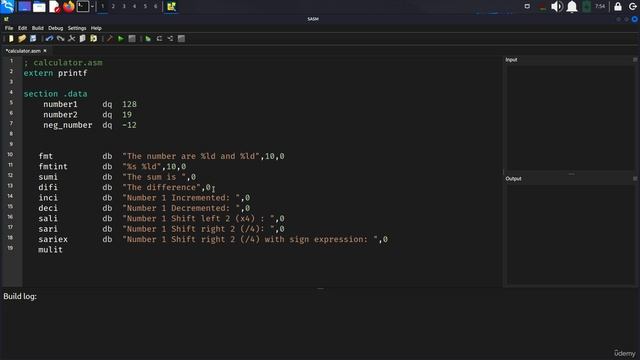Screen dimensions: 640x360
Task: Copy selection using toolbar copy icon
Action: click(82, 38)
